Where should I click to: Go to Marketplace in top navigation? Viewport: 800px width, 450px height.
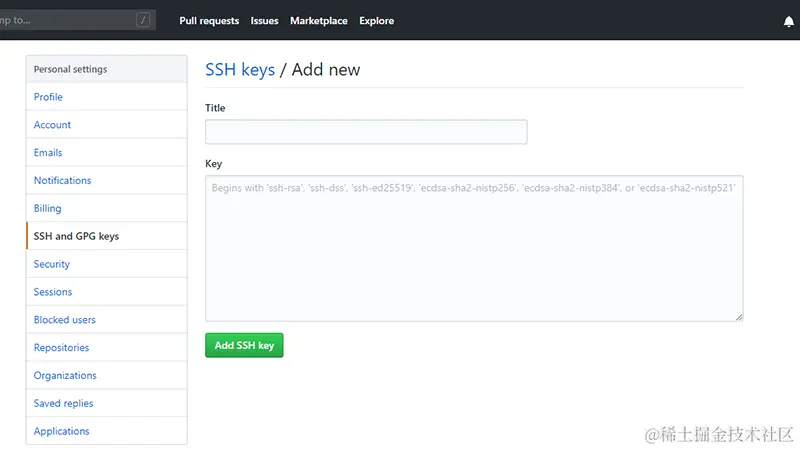[319, 21]
